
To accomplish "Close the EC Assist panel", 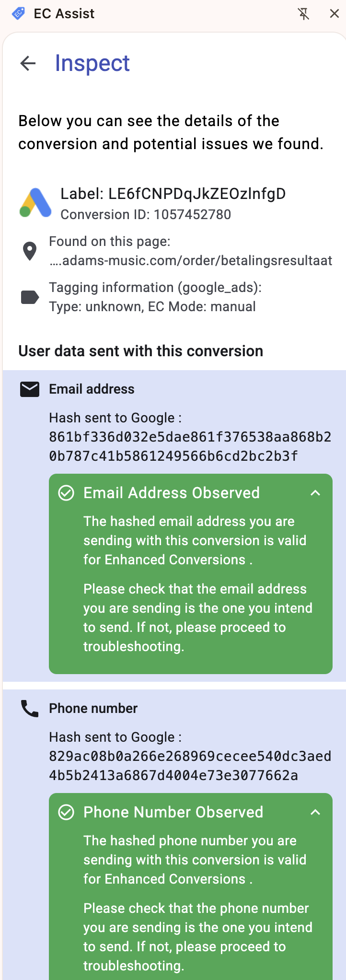I will coord(334,13).
